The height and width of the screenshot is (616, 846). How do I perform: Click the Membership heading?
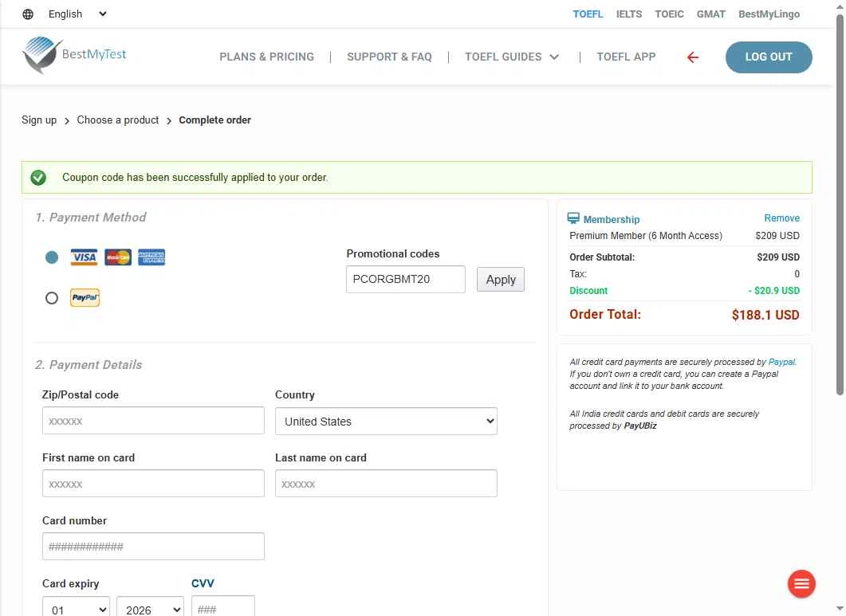pyautogui.click(x=612, y=219)
